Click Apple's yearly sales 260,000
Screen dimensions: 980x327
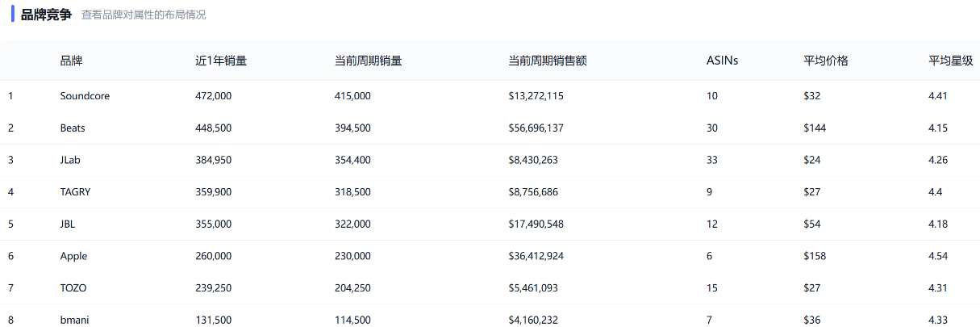coord(214,256)
